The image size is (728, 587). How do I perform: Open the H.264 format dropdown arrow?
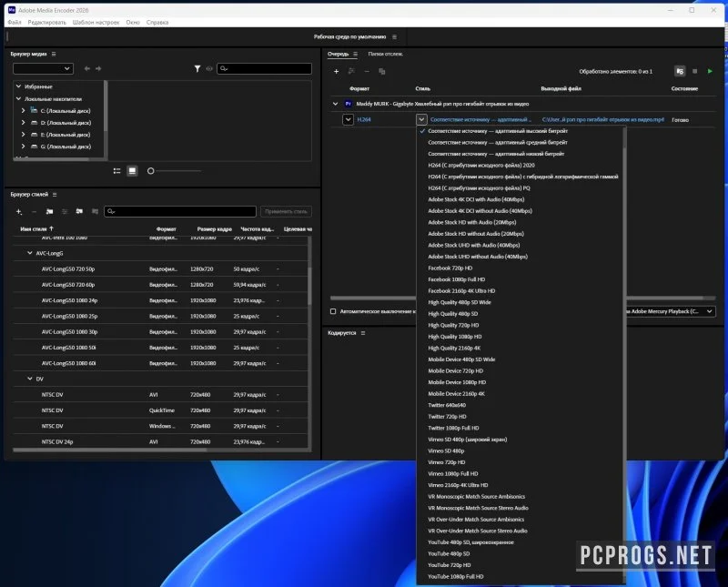click(349, 120)
